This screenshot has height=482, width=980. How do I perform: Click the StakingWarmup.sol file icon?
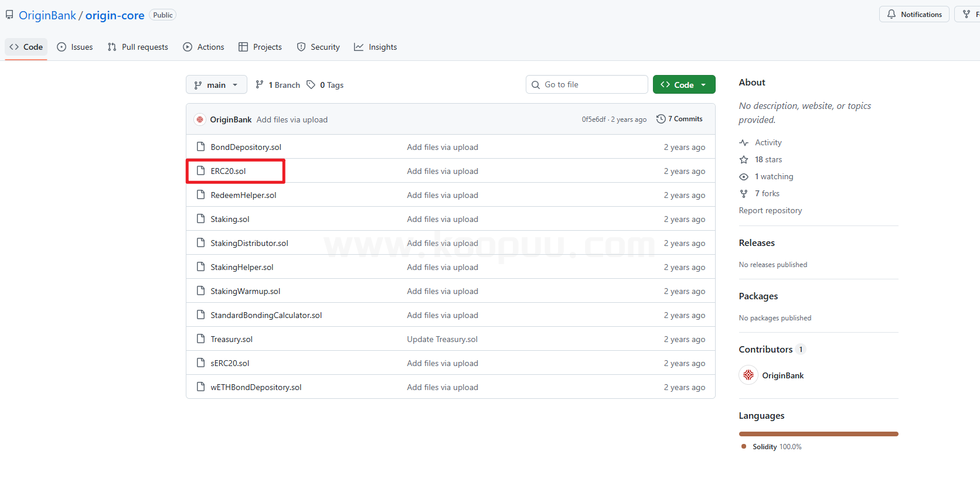pos(200,291)
